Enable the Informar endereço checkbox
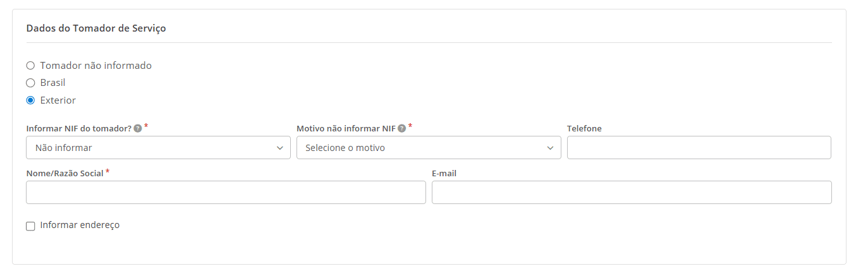Viewport: 868px width, 271px height. pos(30,226)
